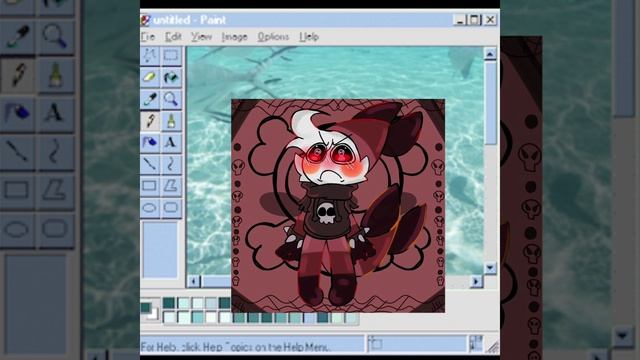Select the Text tool in Paint window
The height and width of the screenshot is (360, 640).
point(171,142)
